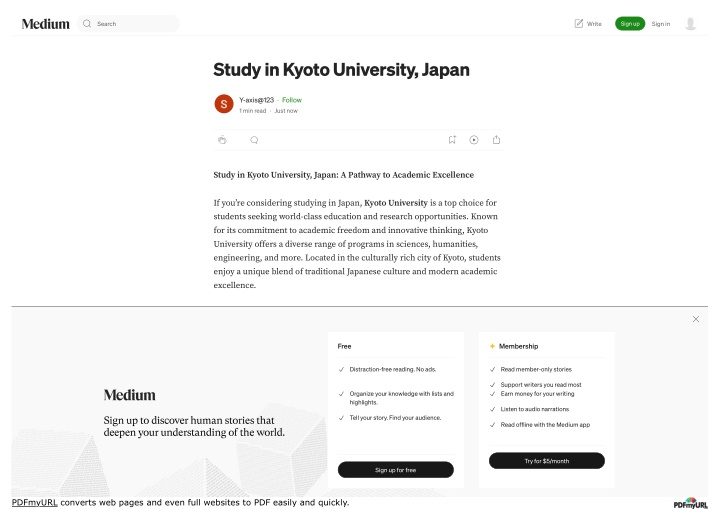Open the author's orange S avatar
This screenshot has height=509, width=720.
224,104
